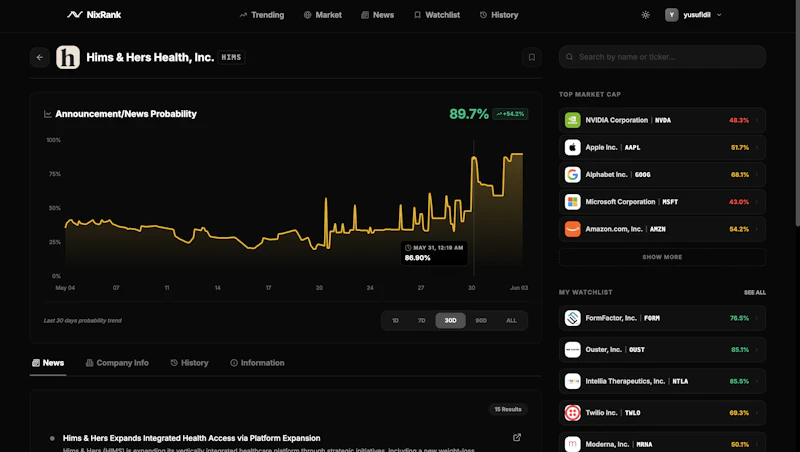
Task: Click the chevron on the Amazon row
Action: pos(757,229)
